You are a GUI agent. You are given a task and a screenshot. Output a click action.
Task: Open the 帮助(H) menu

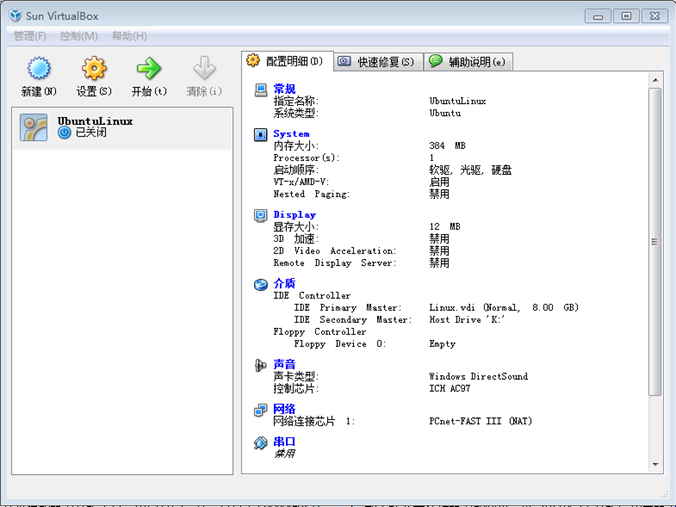point(129,36)
